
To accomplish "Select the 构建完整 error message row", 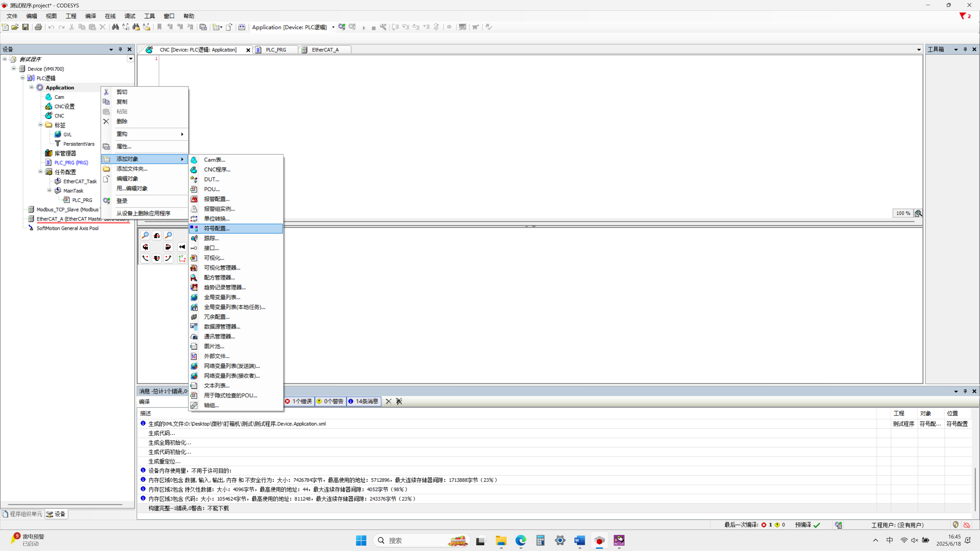I will [188, 508].
